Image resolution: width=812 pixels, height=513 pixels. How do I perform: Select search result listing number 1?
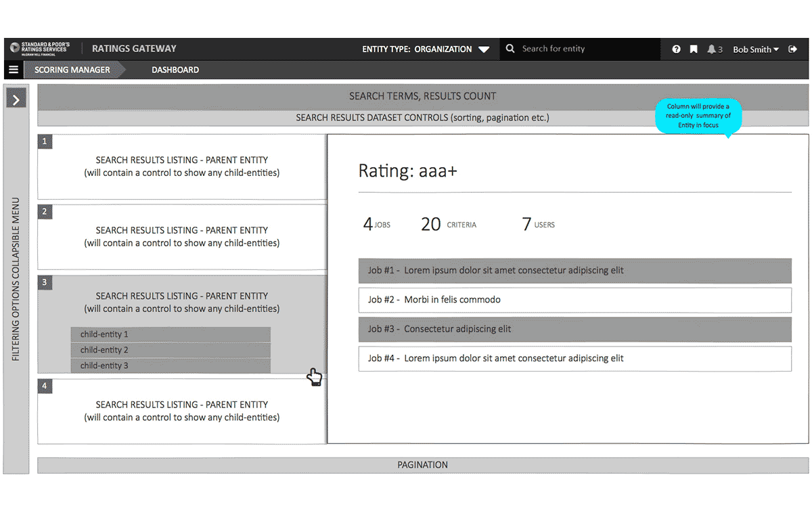(181, 166)
